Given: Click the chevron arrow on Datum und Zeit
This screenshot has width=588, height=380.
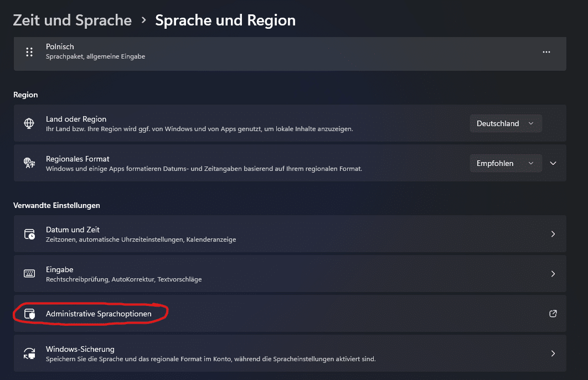Looking at the screenshot, I should pos(553,234).
